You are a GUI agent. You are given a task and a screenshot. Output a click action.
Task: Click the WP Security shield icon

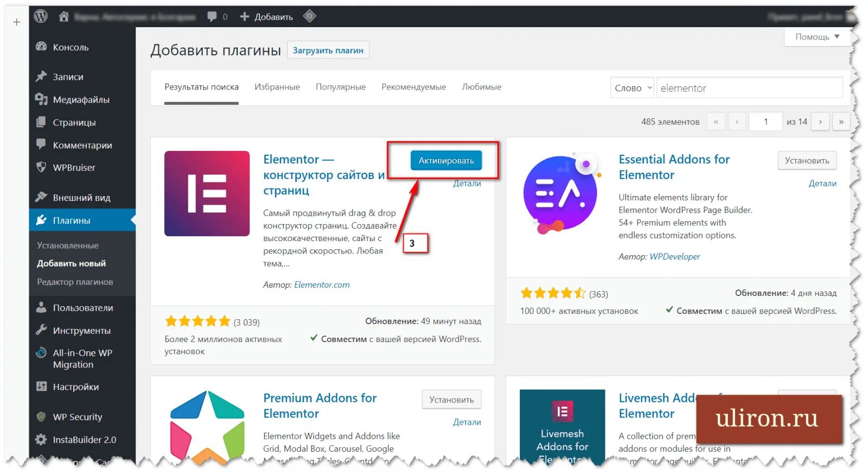point(41,416)
